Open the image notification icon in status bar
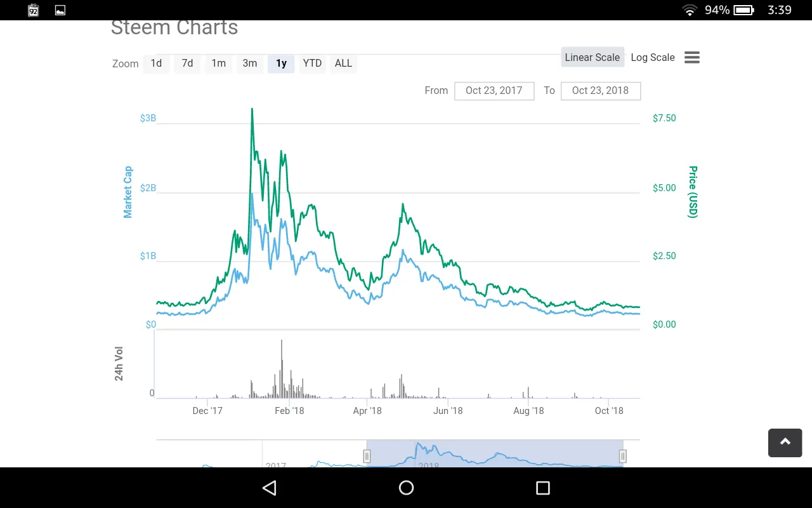The height and width of the screenshot is (508, 812). 60,10
